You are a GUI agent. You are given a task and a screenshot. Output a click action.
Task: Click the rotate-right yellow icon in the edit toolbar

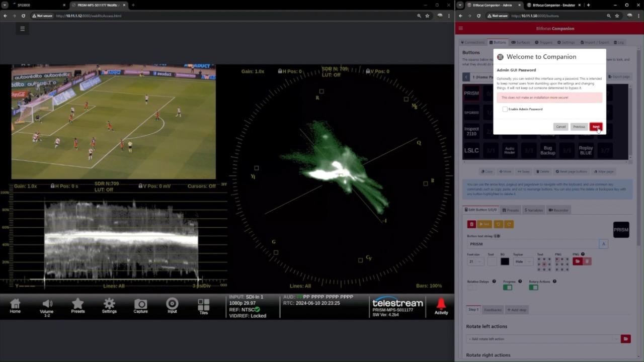point(509,224)
